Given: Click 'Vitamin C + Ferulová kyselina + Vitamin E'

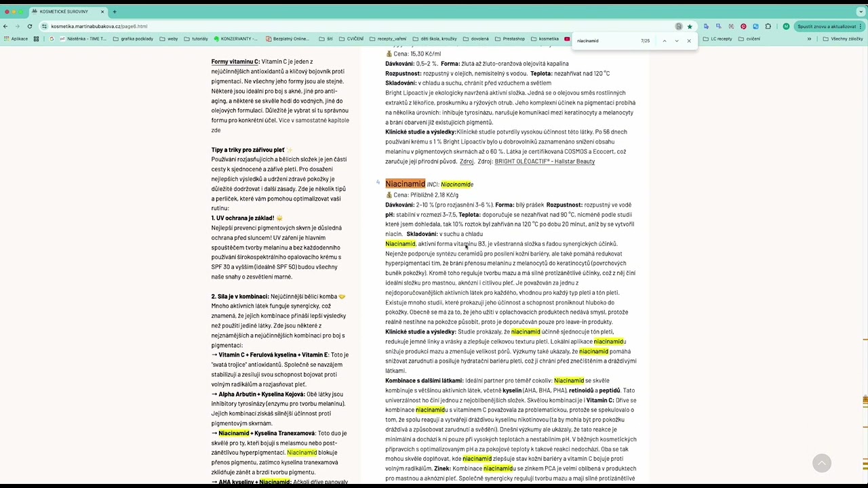Looking at the screenshot, I should point(273,355).
